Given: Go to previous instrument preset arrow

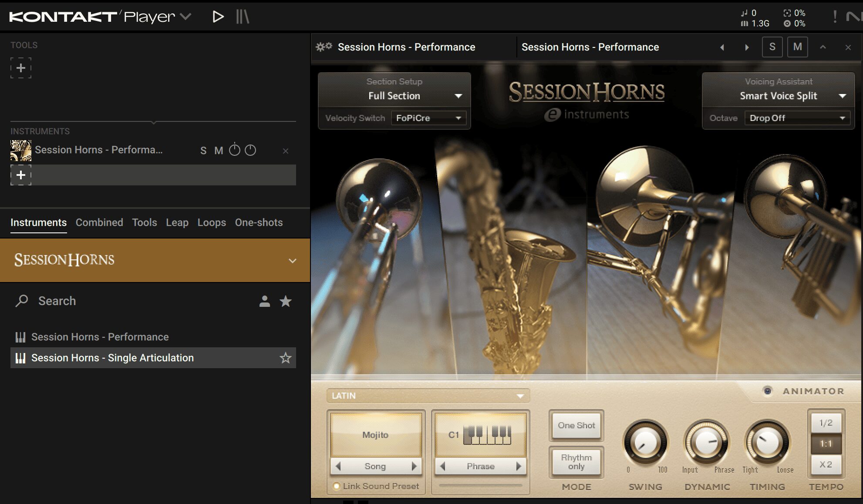Looking at the screenshot, I should pyautogui.click(x=722, y=47).
